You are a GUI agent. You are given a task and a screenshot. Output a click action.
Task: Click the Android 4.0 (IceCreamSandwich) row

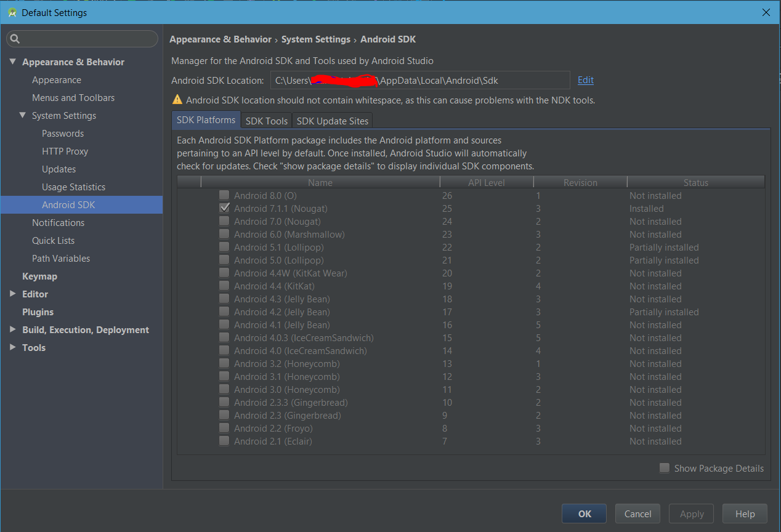[471, 350]
